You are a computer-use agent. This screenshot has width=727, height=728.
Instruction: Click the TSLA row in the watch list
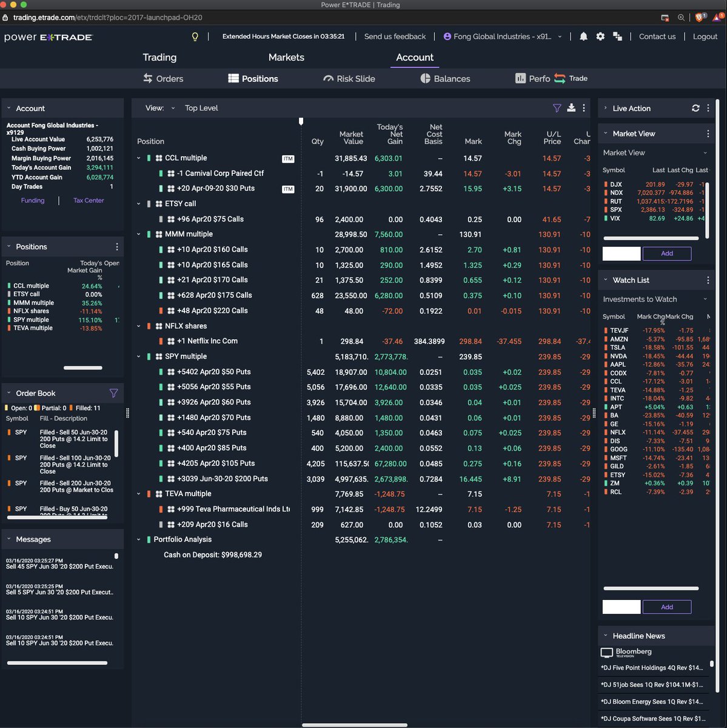tap(656, 348)
